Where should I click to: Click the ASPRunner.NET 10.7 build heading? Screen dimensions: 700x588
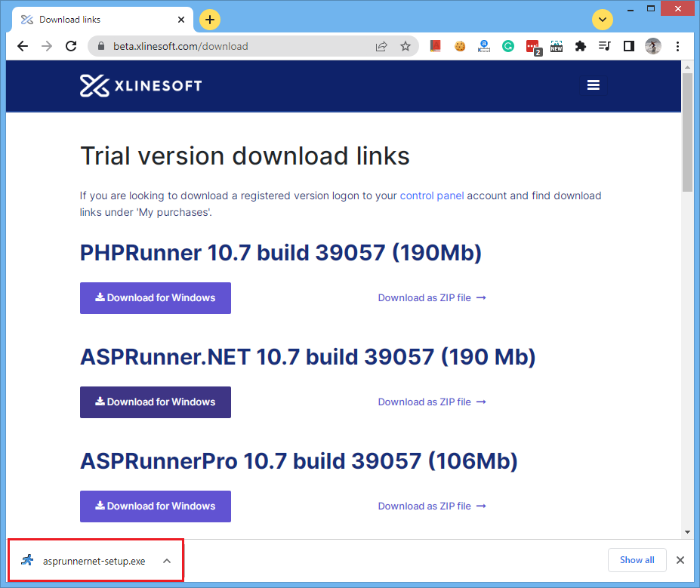pos(307,357)
